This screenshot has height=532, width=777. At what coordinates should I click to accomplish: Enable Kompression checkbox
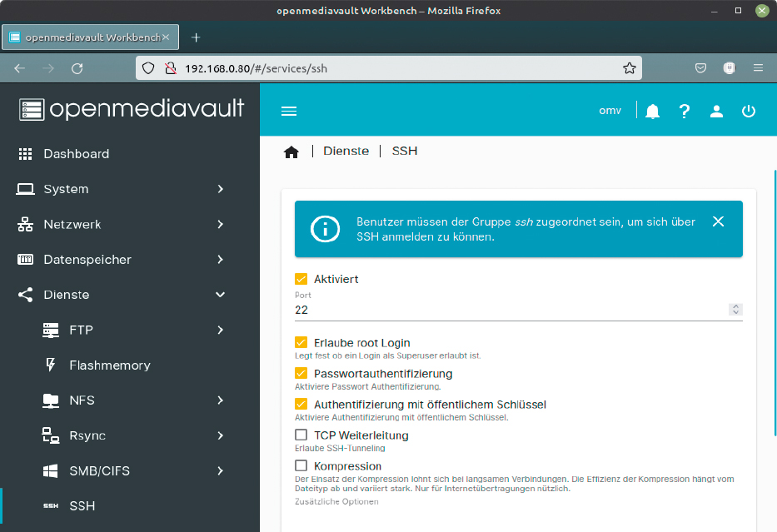point(301,465)
